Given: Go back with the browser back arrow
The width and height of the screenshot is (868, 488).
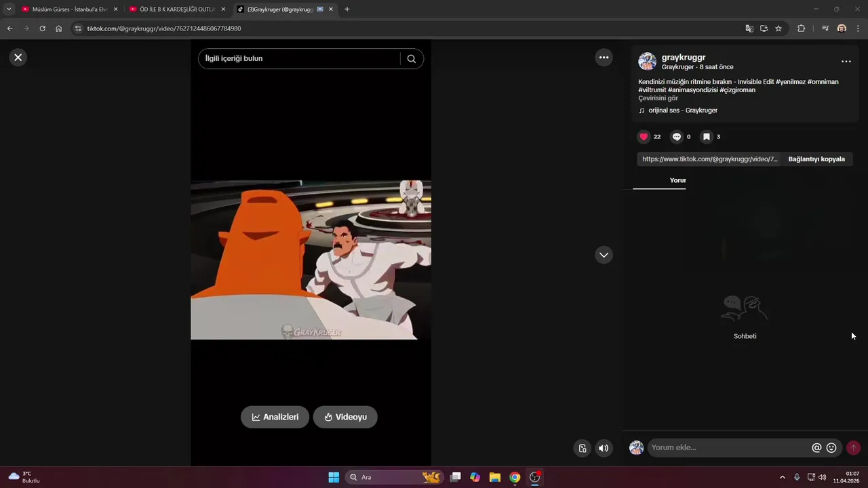Looking at the screenshot, I should (9, 28).
